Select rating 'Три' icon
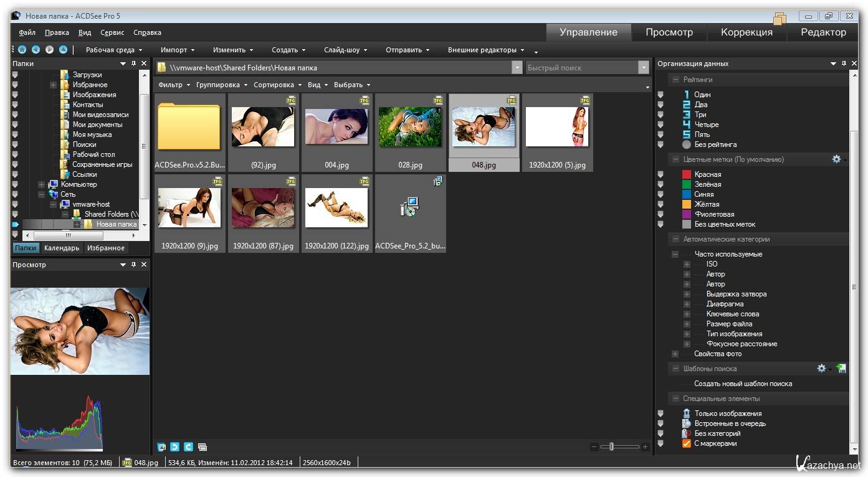This screenshot has width=868, height=477. (687, 115)
